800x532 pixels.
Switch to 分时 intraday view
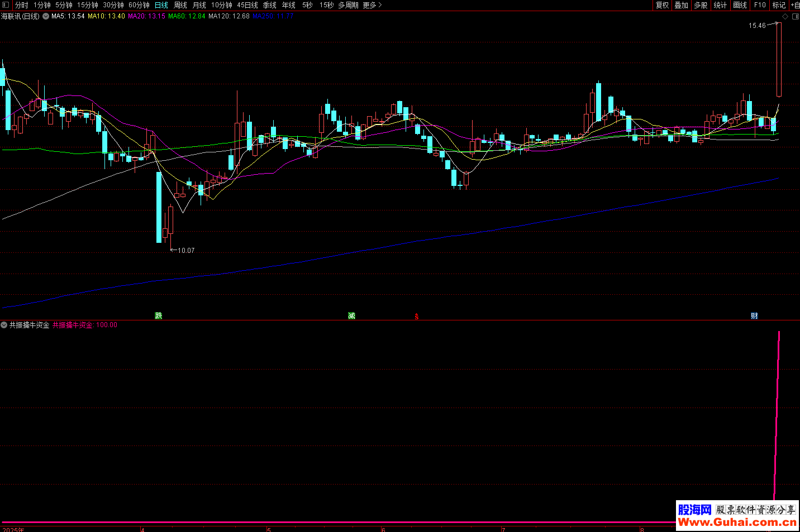22,5
